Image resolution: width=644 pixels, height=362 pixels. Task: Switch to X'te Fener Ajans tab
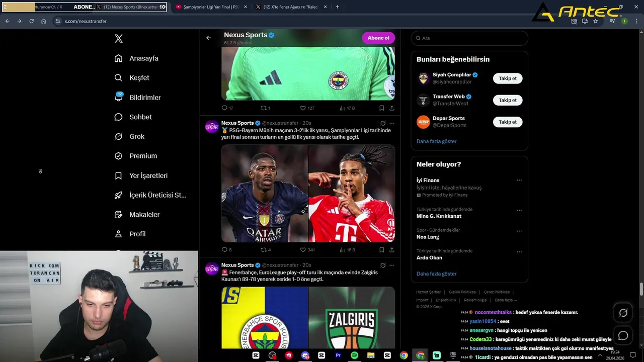291,7
